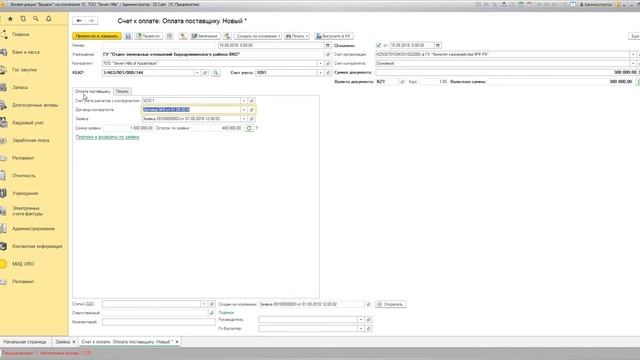Open linked item of Учреждение field

tap(328, 54)
